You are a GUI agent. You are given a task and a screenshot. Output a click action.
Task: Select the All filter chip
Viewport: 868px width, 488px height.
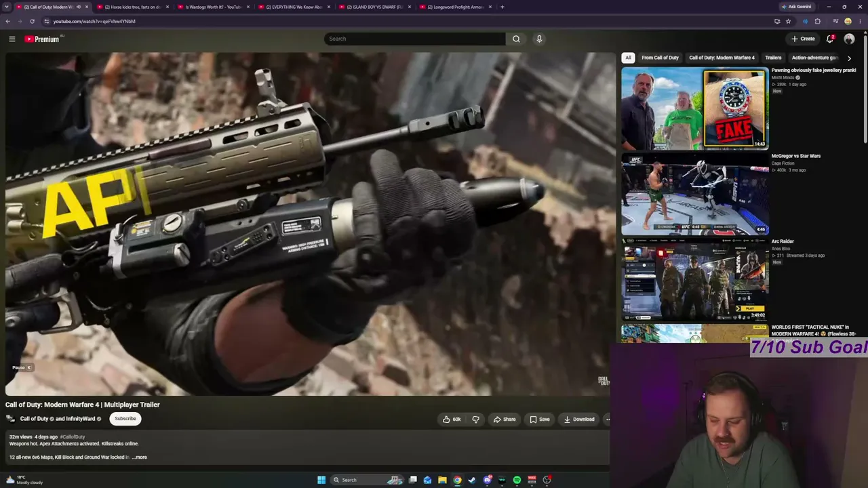click(x=628, y=58)
